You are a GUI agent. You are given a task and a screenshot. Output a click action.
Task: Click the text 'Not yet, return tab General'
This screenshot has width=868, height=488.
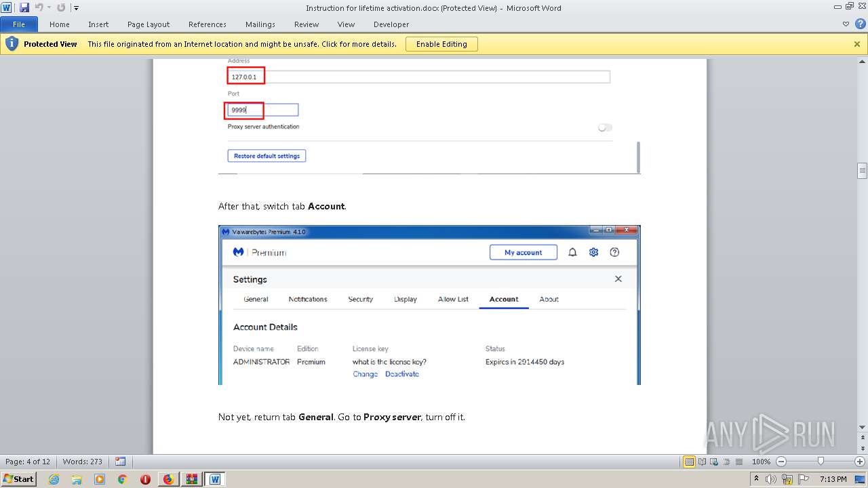coord(275,417)
